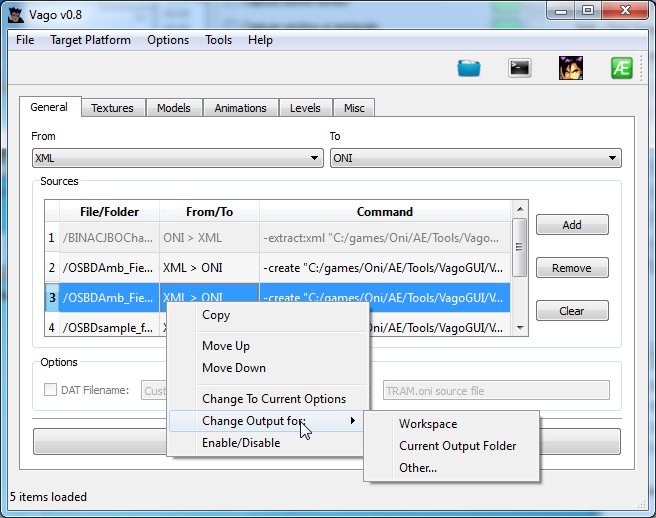Image resolution: width=656 pixels, height=518 pixels.
Task: Click the sources list scroll up arrow
Action: (x=520, y=209)
